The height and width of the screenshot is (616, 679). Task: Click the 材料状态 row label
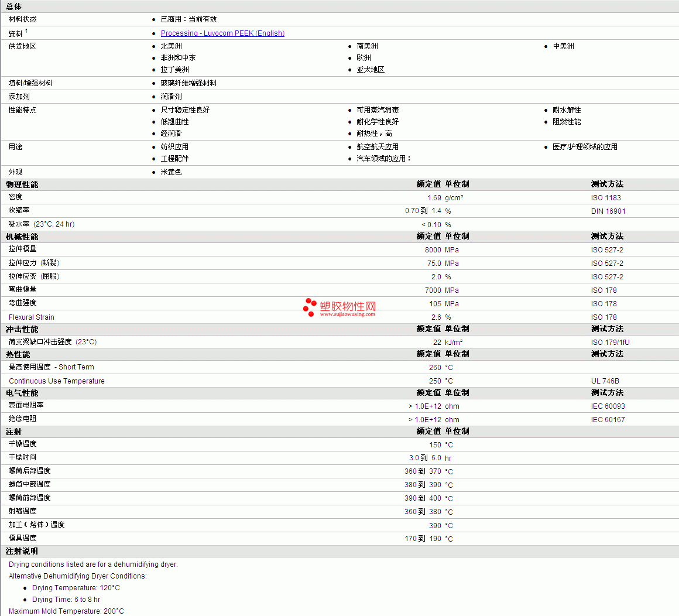22,19
